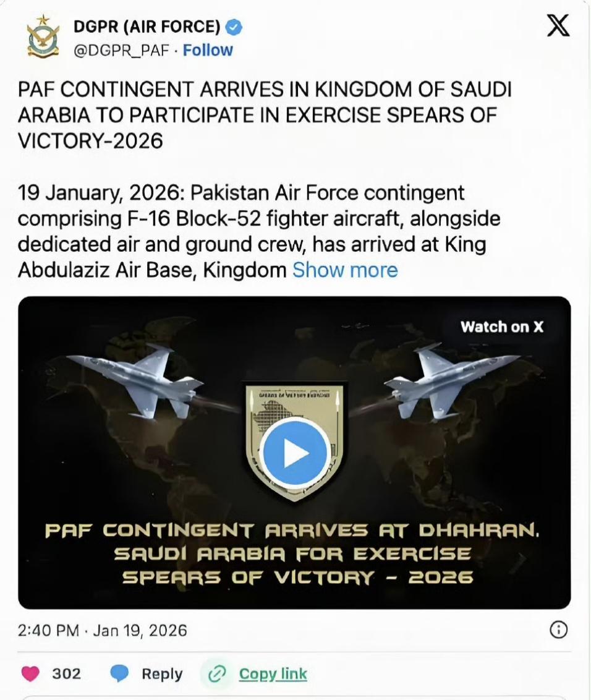Screen dimensions: 591x700
Task: Like the post with the heart icon
Action: pos(30,673)
